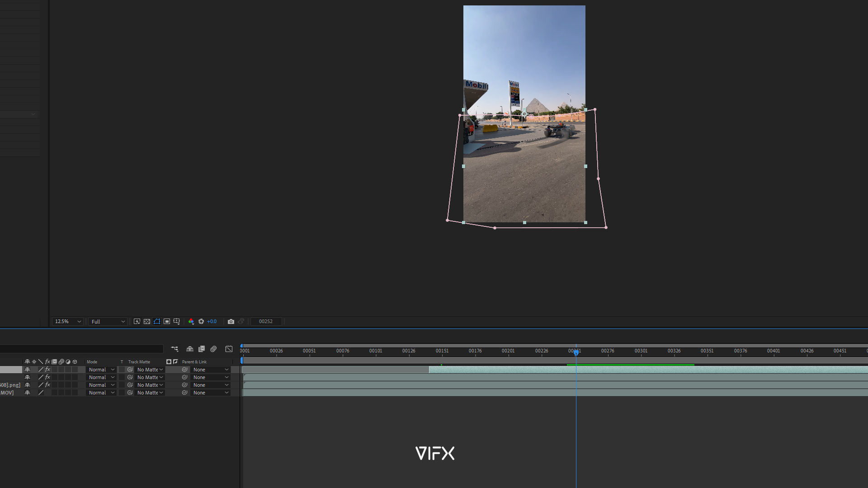Image resolution: width=868 pixels, height=488 pixels.
Task: Toggle the Motion Blur enable switch
Action: pyautogui.click(x=213, y=349)
